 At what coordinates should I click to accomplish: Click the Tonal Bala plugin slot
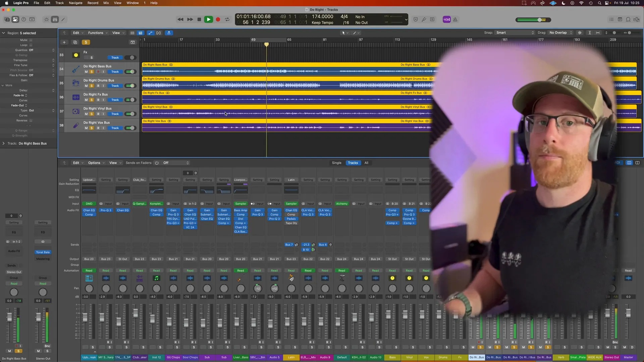point(43,252)
